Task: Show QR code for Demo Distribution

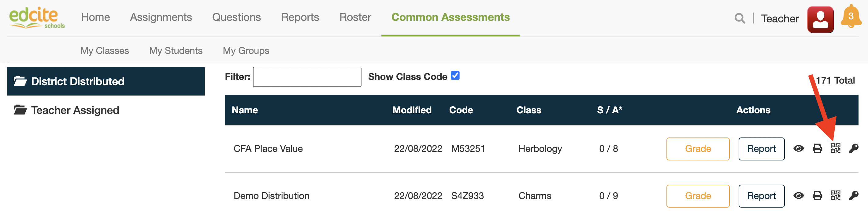Action: pos(835,196)
